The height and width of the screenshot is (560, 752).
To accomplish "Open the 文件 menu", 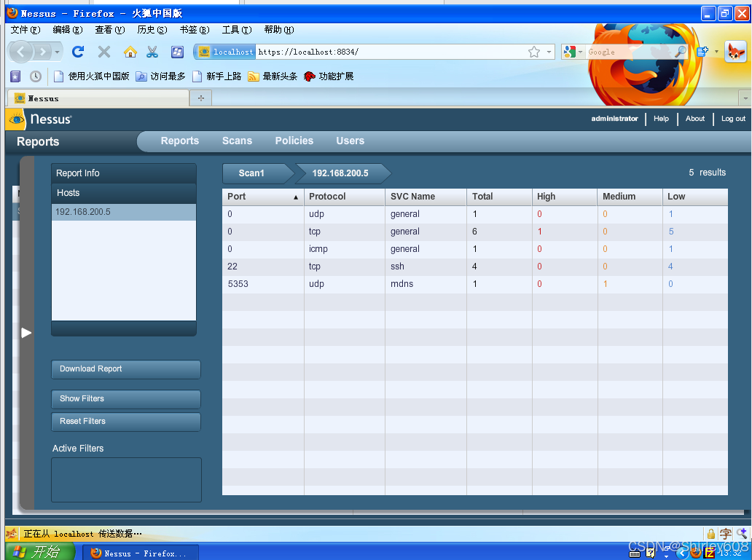I will 26,30.
